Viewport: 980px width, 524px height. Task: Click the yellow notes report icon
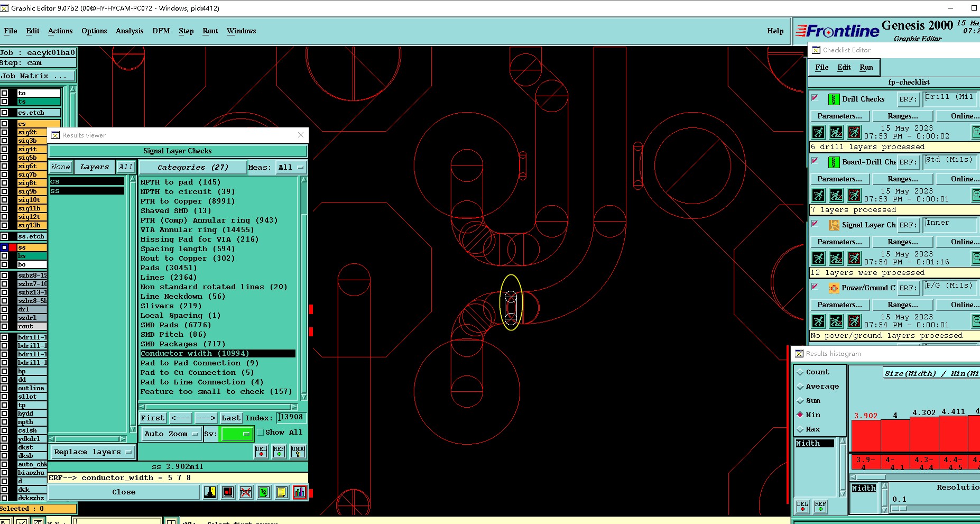coord(282,492)
